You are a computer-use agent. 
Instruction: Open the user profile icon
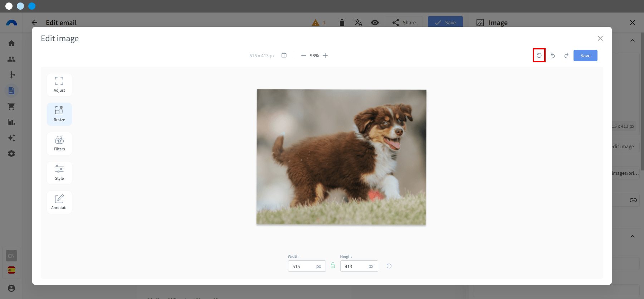point(11,288)
